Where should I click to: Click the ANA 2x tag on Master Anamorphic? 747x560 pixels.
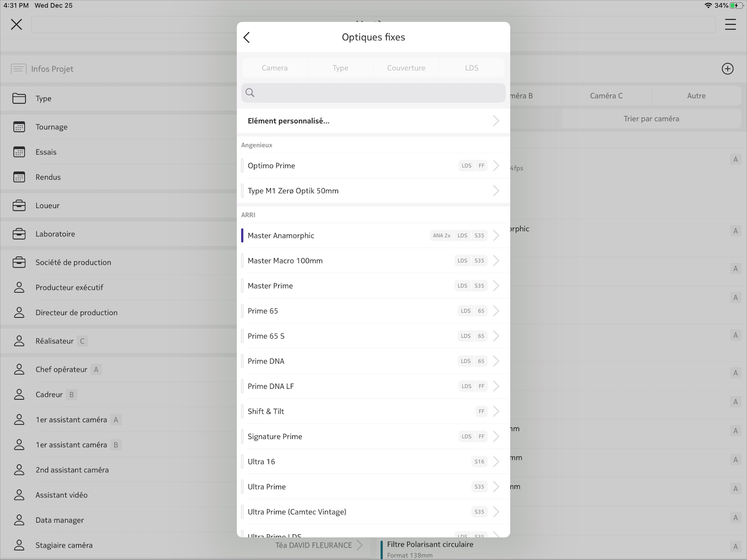pos(441,236)
